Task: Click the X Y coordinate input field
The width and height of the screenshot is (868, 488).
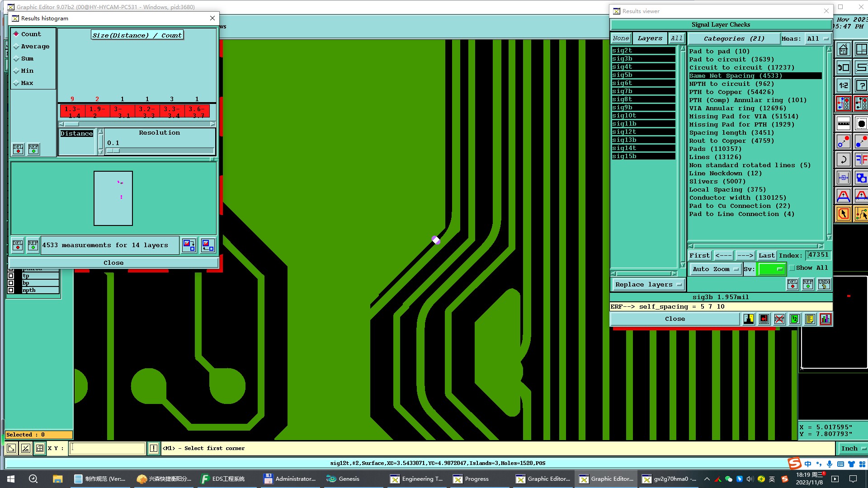Action: (x=107, y=448)
